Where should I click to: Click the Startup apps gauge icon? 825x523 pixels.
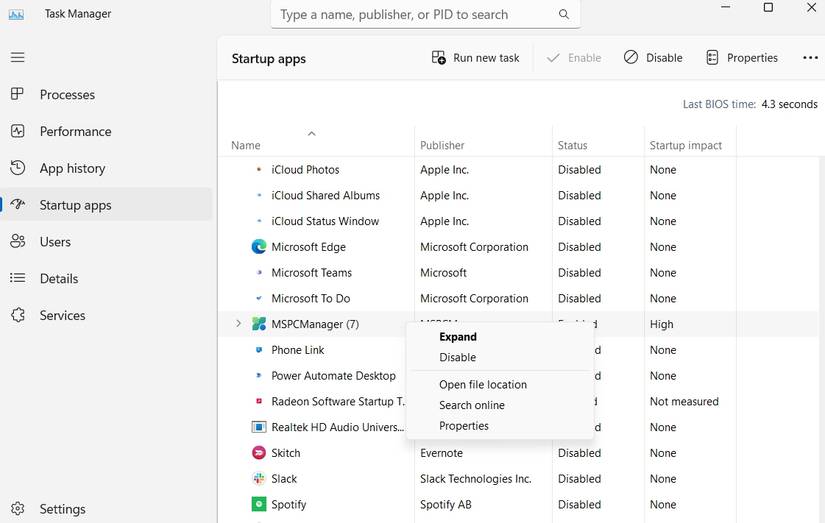pos(17,204)
